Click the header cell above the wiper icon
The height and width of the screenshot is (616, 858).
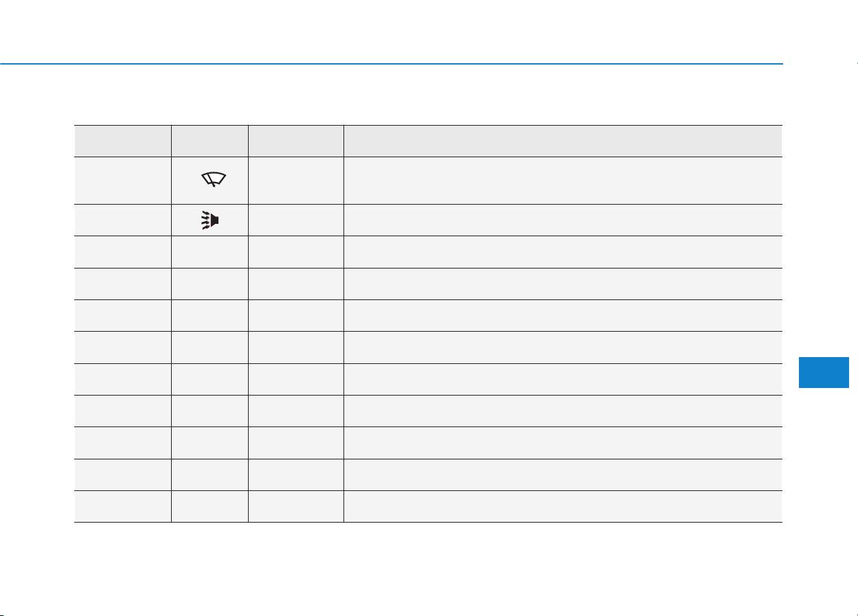coord(210,141)
